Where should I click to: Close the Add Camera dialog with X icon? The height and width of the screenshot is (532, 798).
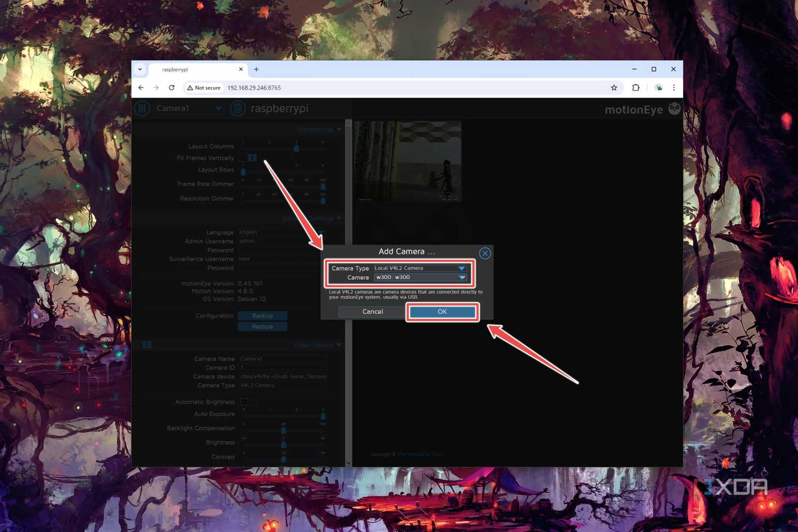(485, 253)
